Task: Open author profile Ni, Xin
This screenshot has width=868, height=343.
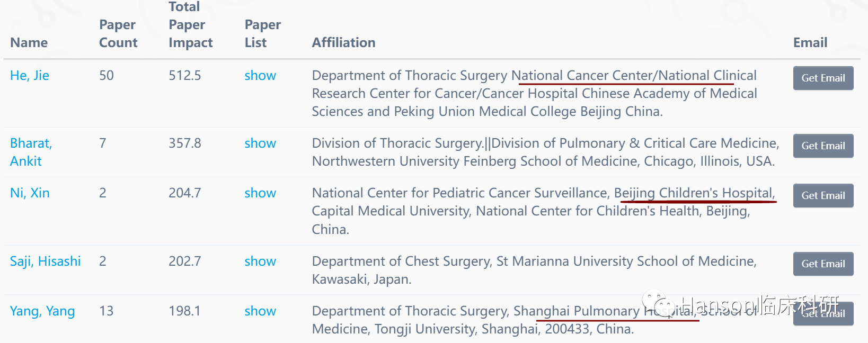Action: click(x=30, y=193)
